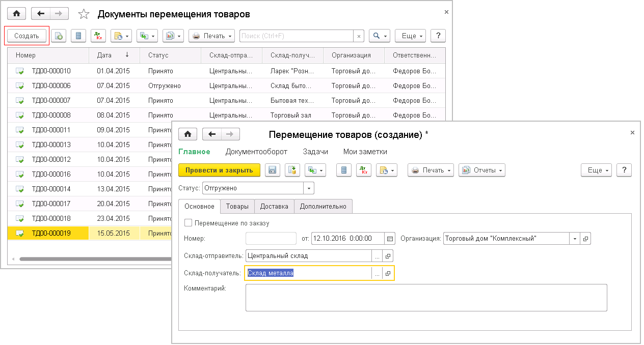This screenshot has height=345, width=644.
Task: Expand the Статус dropdown
Action: [309, 188]
